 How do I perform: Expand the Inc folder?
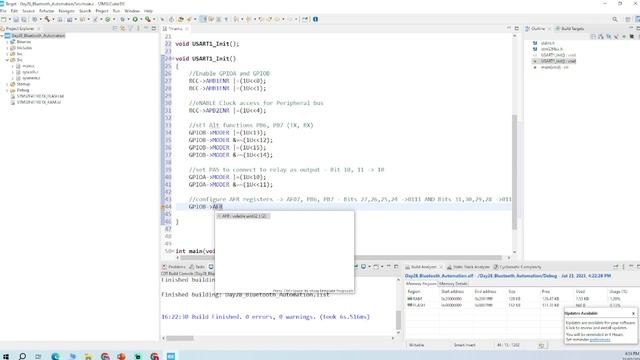coord(7,54)
